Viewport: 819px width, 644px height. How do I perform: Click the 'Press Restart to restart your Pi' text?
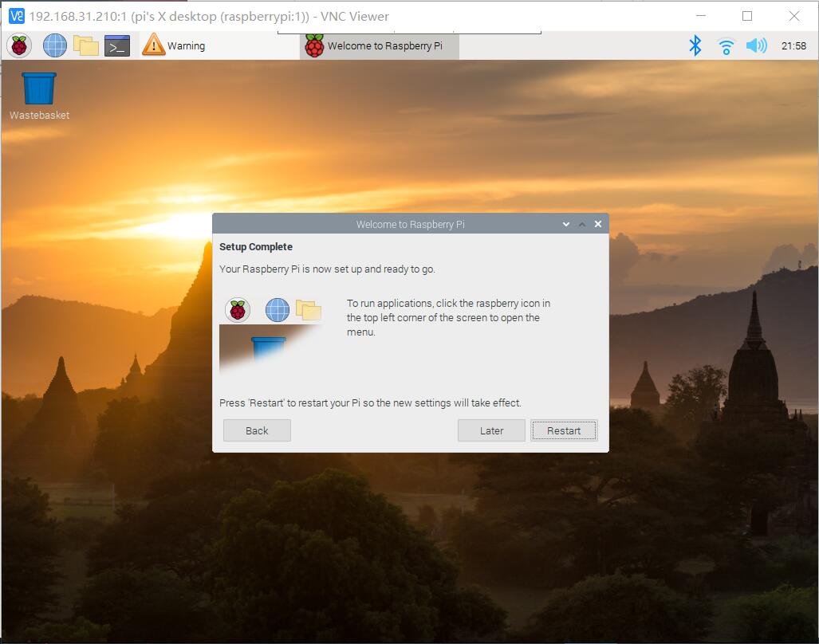(370, 402)
